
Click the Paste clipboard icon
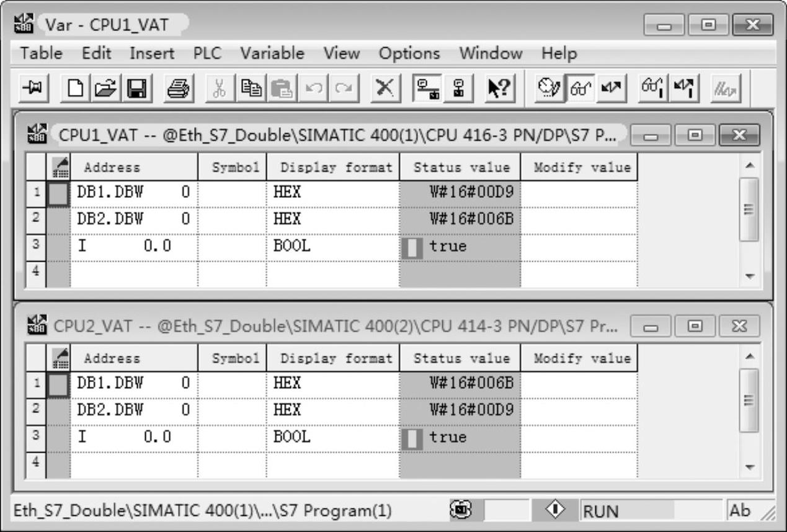tap(282, 88)
